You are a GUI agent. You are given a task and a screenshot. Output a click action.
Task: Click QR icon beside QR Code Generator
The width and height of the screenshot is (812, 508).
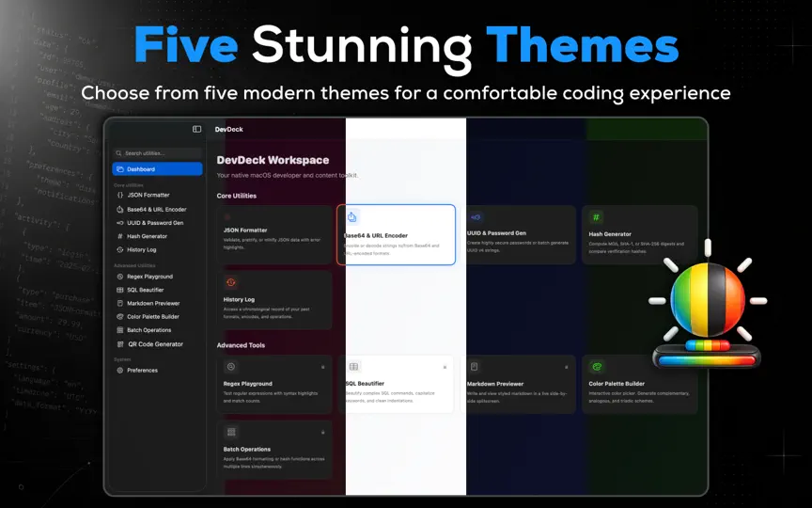(120, 344)
